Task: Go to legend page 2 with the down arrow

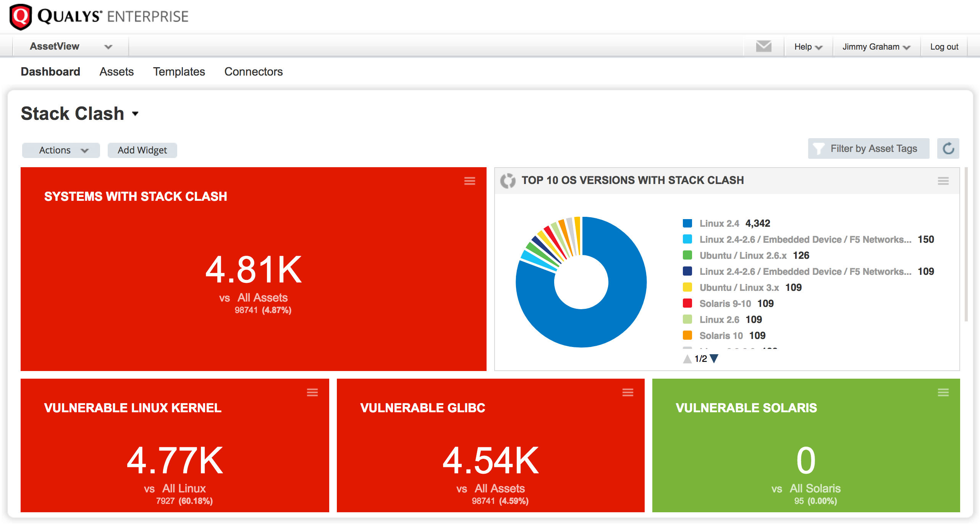Action: [714, 358]
